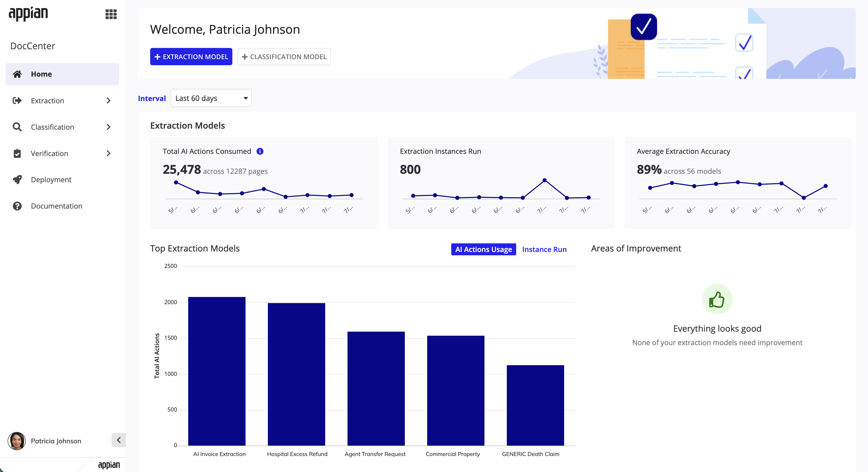Open Deployment in the sidebar
Viewport: 868px width, 472px height.
coord(62,180)
